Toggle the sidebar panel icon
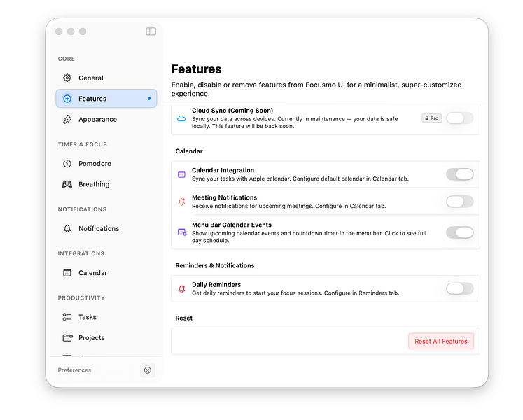 point(151,31)
